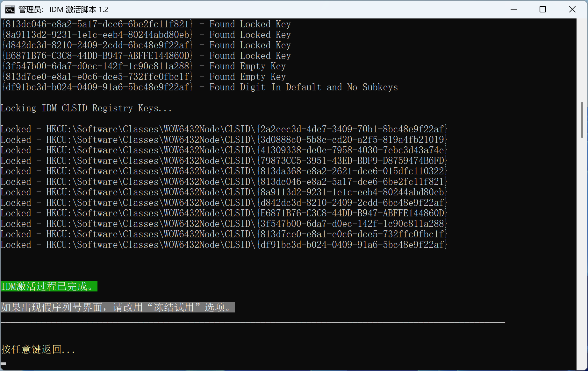Click the gray '如果出现假序列号界面' notice line

[118, 307]
